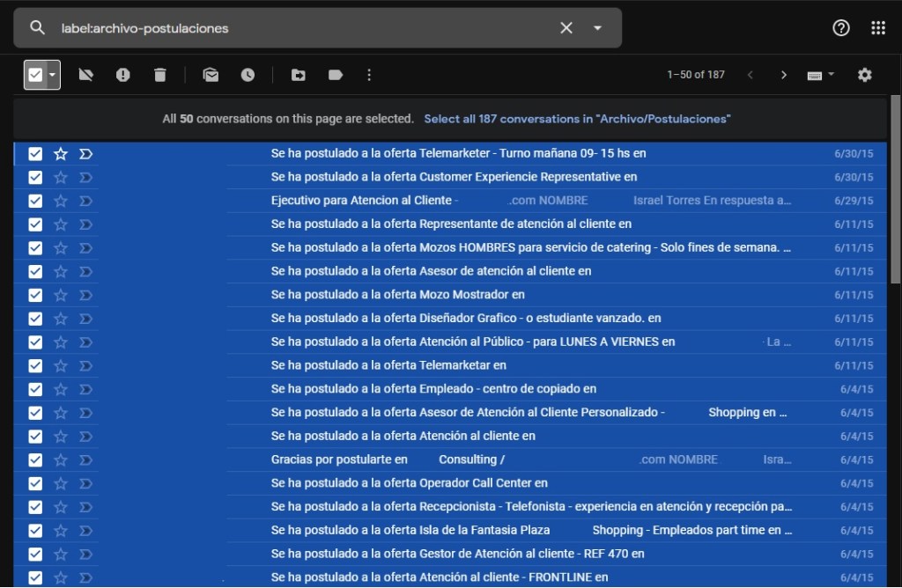Click the Archive icon in toolbar
This screenshot has width=902, height=588.
pos(85,75)
